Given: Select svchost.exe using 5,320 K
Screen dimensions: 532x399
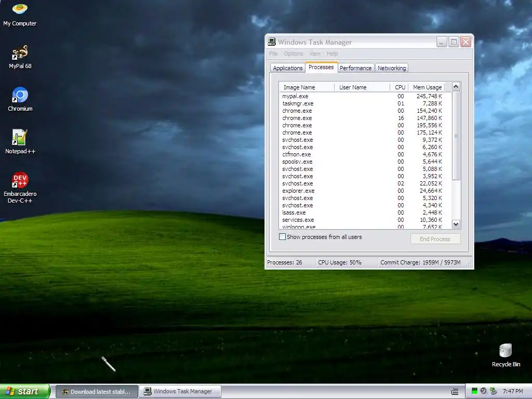Looking at the screenshot, I should coord(365,198).
